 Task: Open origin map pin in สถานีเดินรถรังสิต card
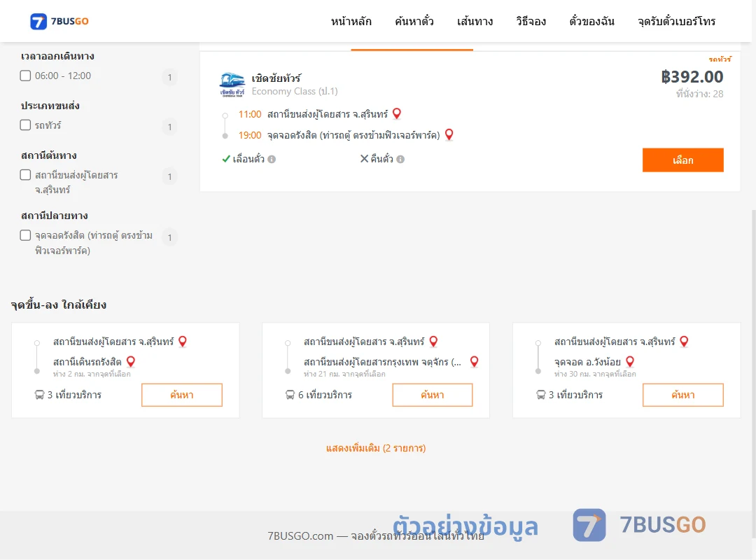183,342
